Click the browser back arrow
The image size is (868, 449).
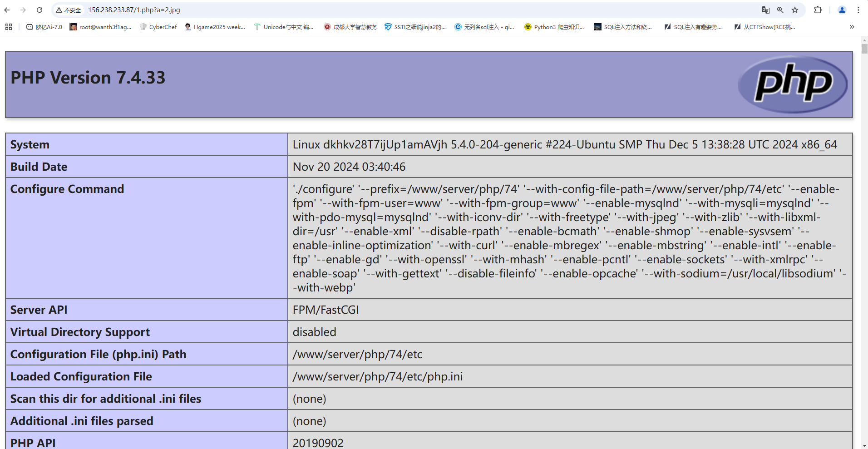7,10
